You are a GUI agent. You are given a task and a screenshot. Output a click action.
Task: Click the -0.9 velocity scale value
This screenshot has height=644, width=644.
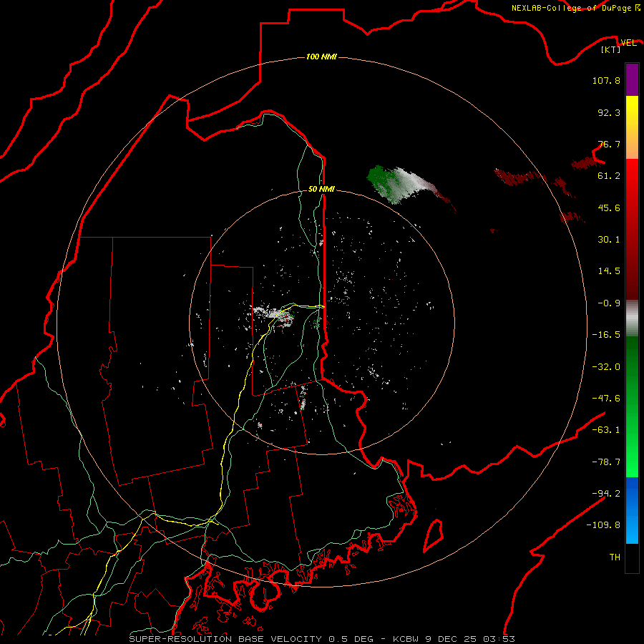609,303
